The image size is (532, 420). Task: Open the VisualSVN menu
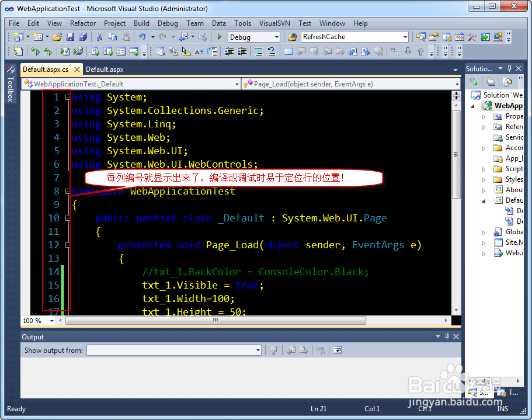[x=274, y=23]
